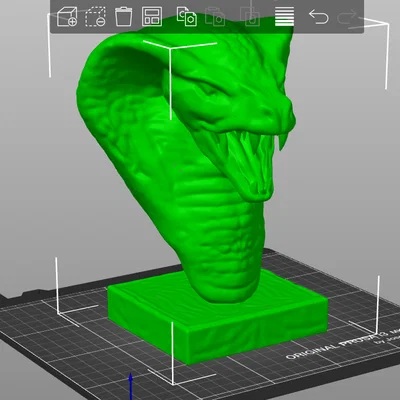Click the greyed-out Paste icon
400x400 pixels.
pyautogui.click(x=215, y=17)
